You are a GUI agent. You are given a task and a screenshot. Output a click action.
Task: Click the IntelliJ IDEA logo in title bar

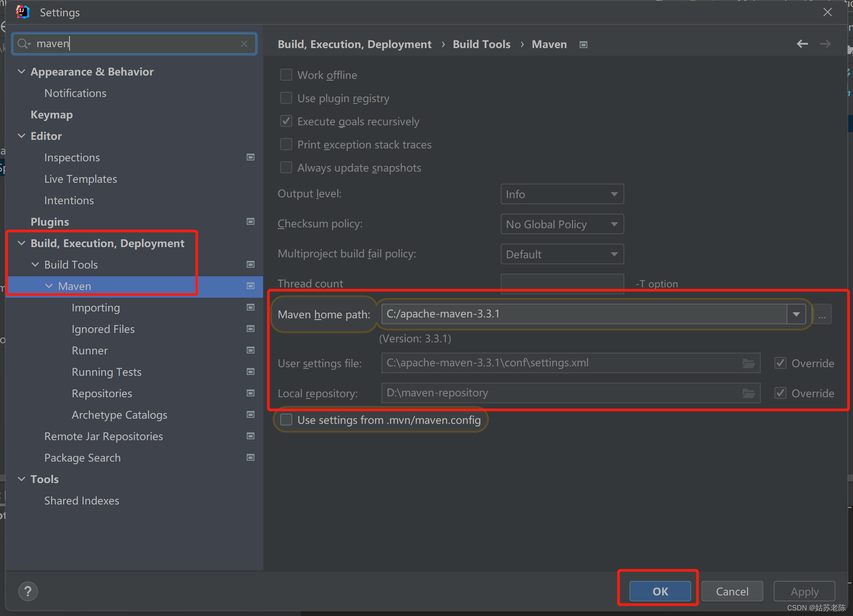click(22, 12)
